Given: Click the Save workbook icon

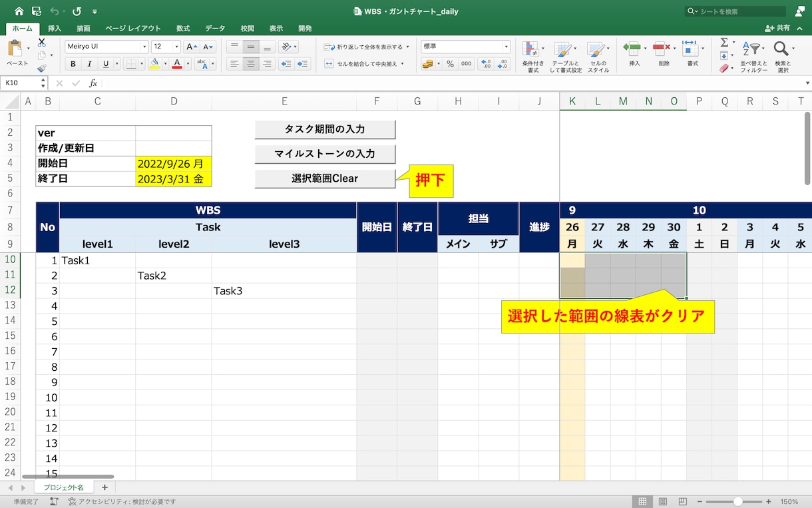Looking at the screenshot, I should coord(37,11).
